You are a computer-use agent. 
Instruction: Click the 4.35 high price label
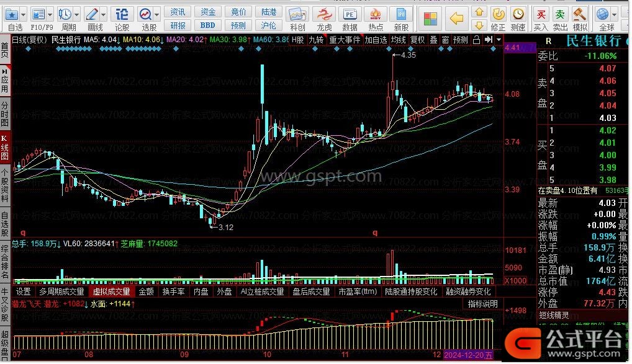tap(409, 55)
